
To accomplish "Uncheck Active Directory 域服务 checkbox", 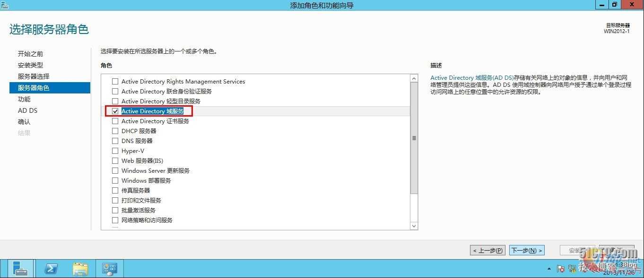I will click(115, 111).
